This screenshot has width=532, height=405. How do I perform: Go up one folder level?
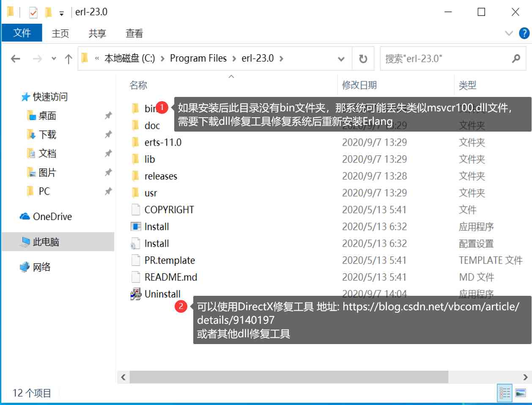point(69,59)
